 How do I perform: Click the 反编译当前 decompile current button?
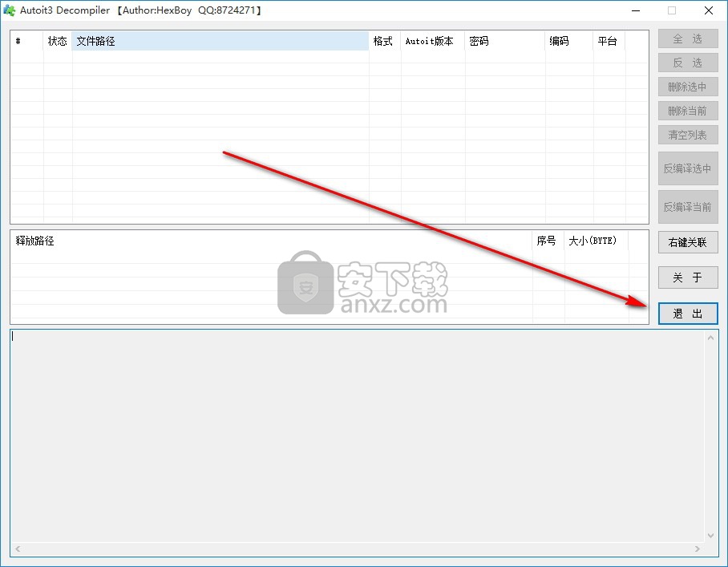click(x=688, y=207)
